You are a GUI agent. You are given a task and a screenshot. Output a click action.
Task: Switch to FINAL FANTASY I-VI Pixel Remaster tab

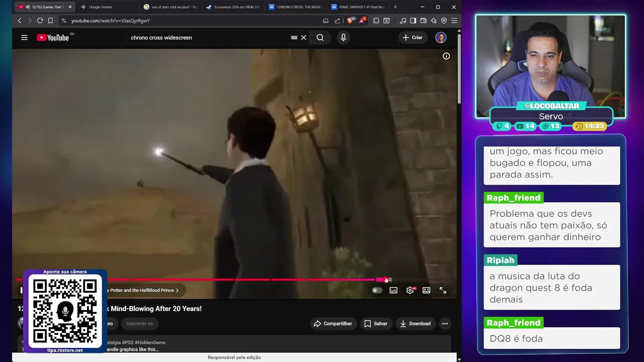tap(358, 7)
